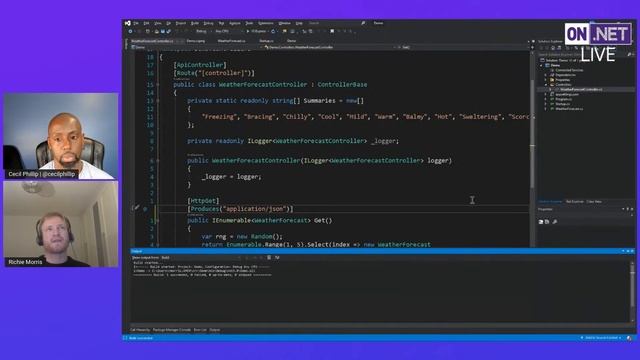Switch to WeatherForecastController.cs editor tab
The width and height of the screenshot is (640, 360).
[x=152, y=41]
